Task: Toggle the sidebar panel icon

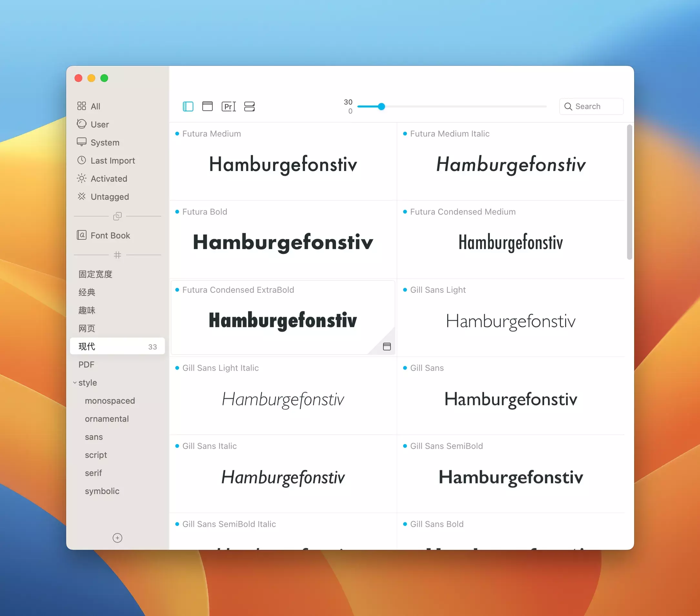Action: tap(188, 106)
